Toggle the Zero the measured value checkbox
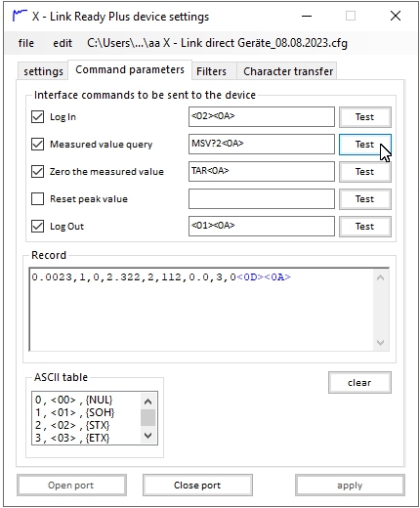The height and width of the screenshot is (508, 420). coord(37,171)
